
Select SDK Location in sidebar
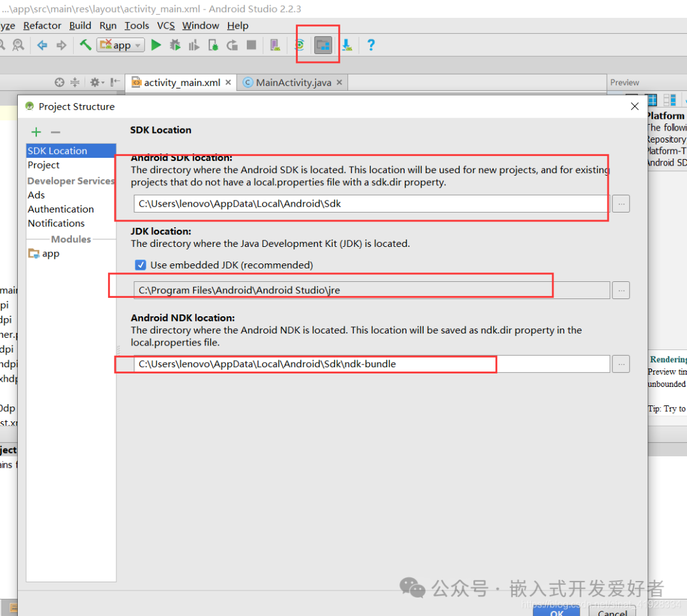coord(71,151)
